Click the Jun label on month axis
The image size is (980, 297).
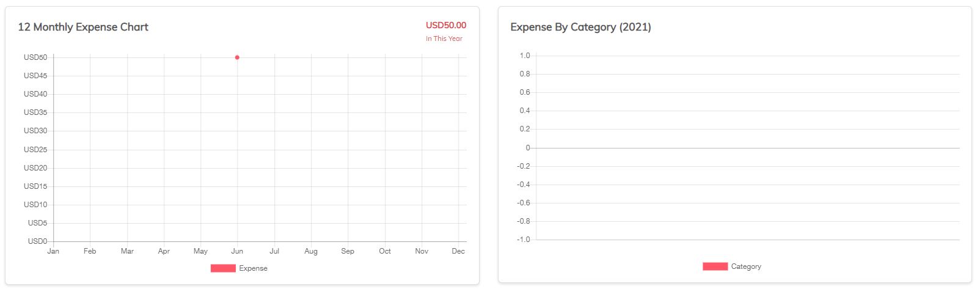pyautogui.click(x=237, y=251)
